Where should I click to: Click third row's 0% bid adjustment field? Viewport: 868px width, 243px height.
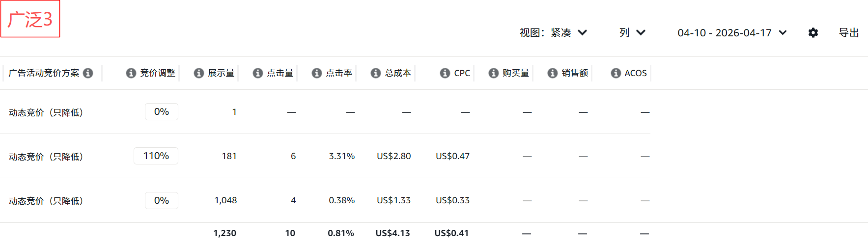161,200
